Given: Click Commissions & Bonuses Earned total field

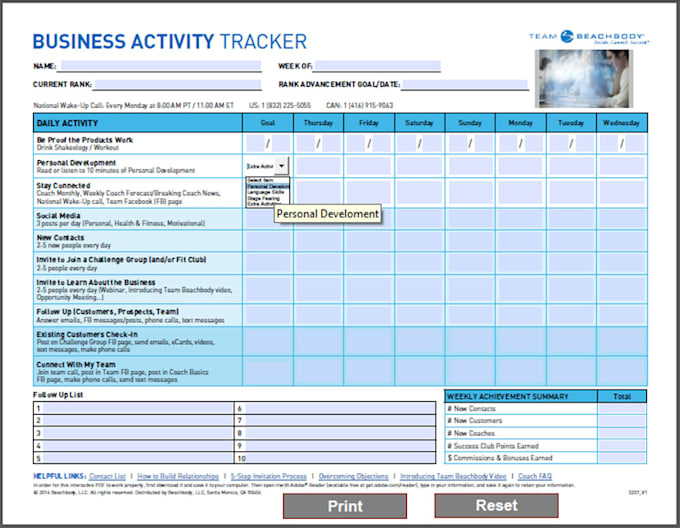Looking at the screenshot, I should point(622,458).
